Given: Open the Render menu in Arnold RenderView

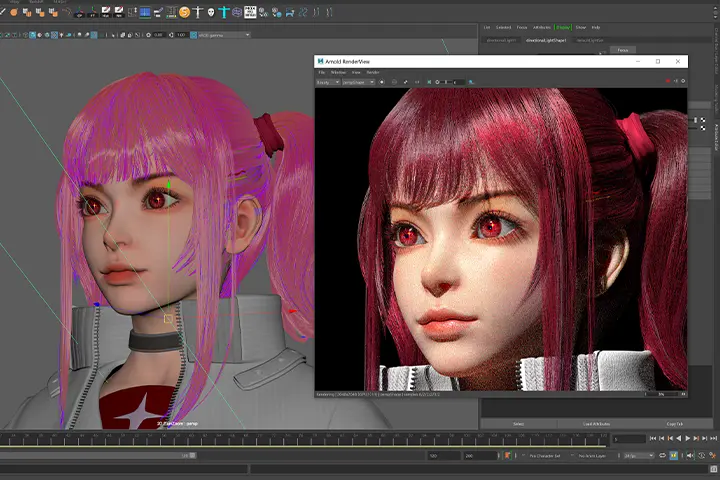Looking at the screenshot, I should [373, 72].
